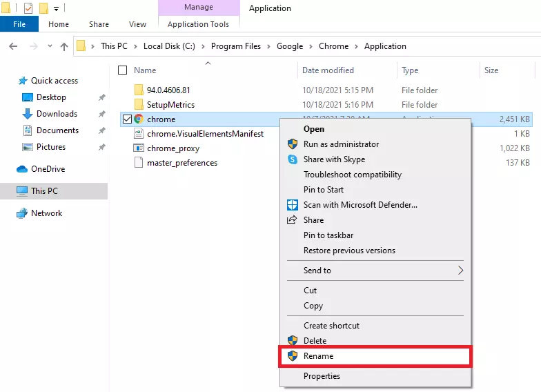Uncheck the chrome file checkbox
The width and height of the screenshot is (541, 392).
(x=127, y=119)
